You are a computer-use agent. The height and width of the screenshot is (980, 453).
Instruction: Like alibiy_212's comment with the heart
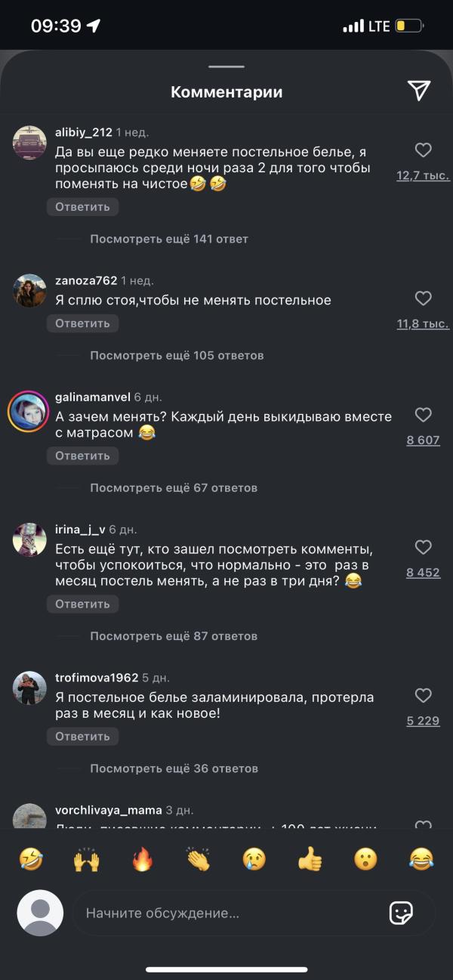[424, 150]
